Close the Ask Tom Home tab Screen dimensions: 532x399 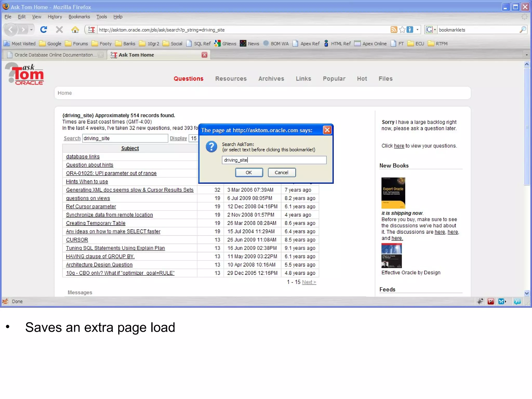[204, 55]
